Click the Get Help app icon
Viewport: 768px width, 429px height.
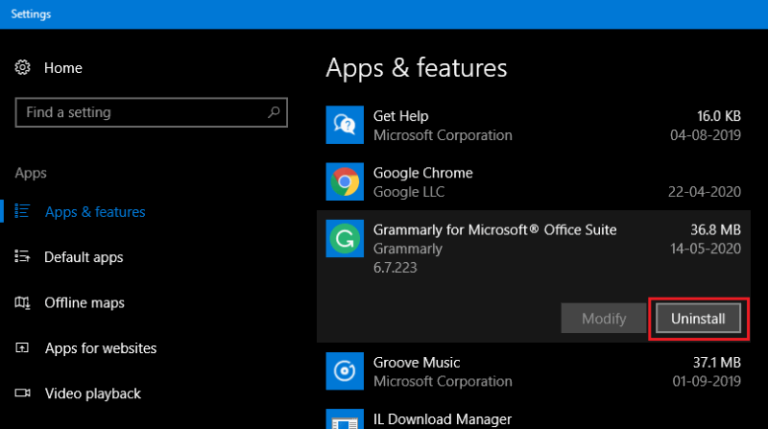345,125
